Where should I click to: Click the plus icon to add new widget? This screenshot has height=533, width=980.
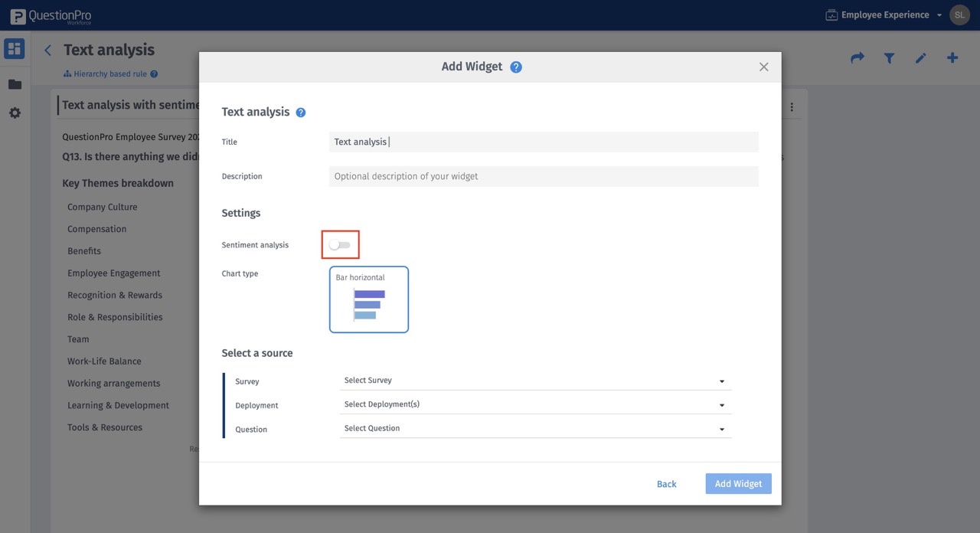(x=952, y=57)
